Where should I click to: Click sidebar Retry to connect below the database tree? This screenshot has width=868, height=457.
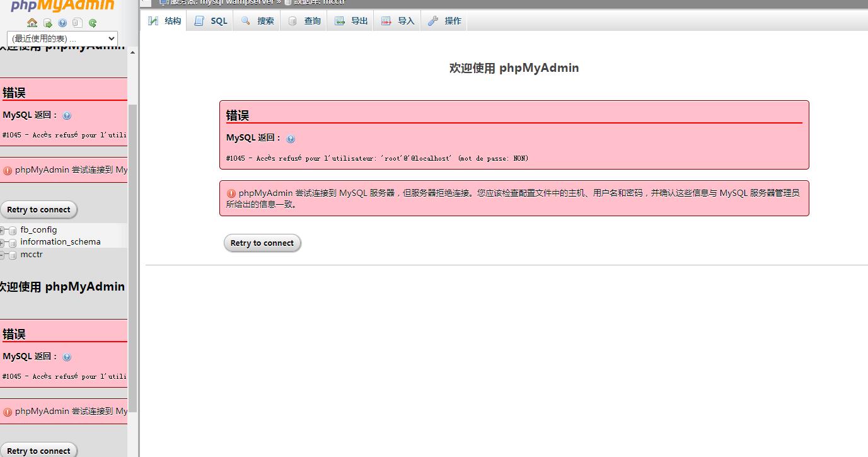[38, 450]
